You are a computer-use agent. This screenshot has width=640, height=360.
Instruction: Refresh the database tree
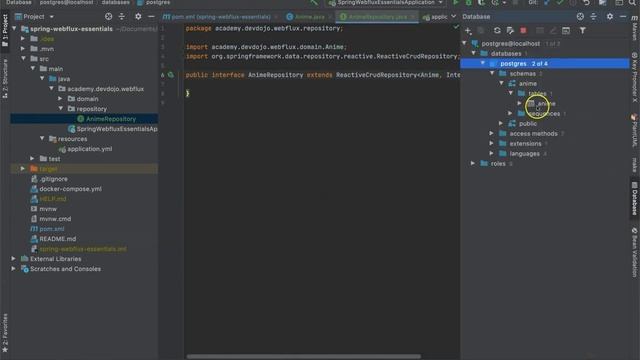(497, 31)
